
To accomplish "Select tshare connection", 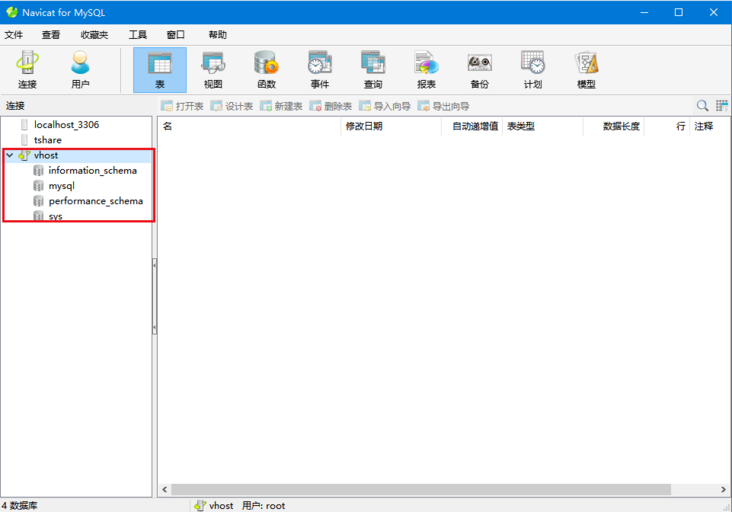I will click(48, 140).
